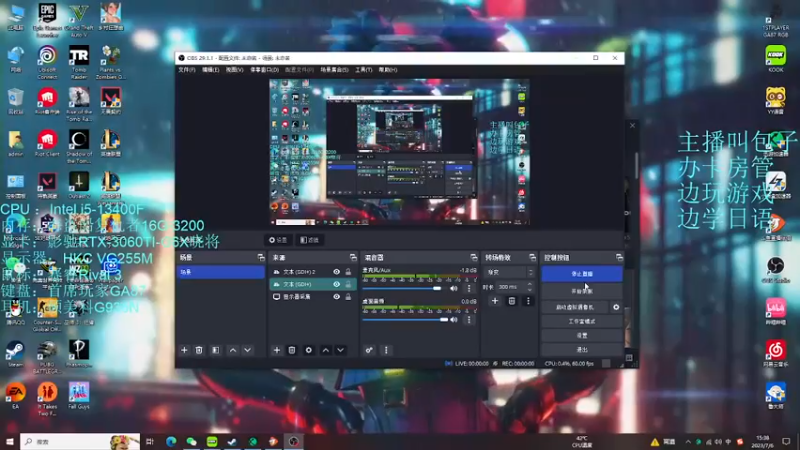Screen dimensions: 800x450
Task: Move source up in Sources panel
Action: point(326,350)
